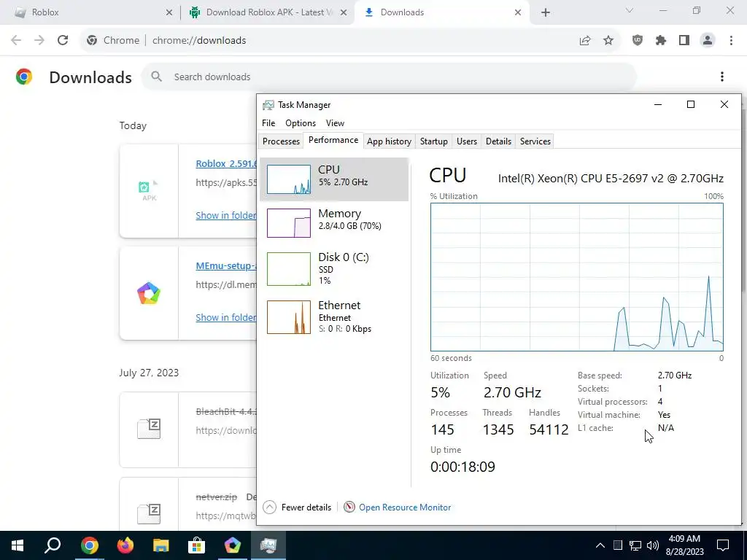This screenshot has height=560, width=747.
Task: Open the View menu in Task Manager
Action: point(335,122)
